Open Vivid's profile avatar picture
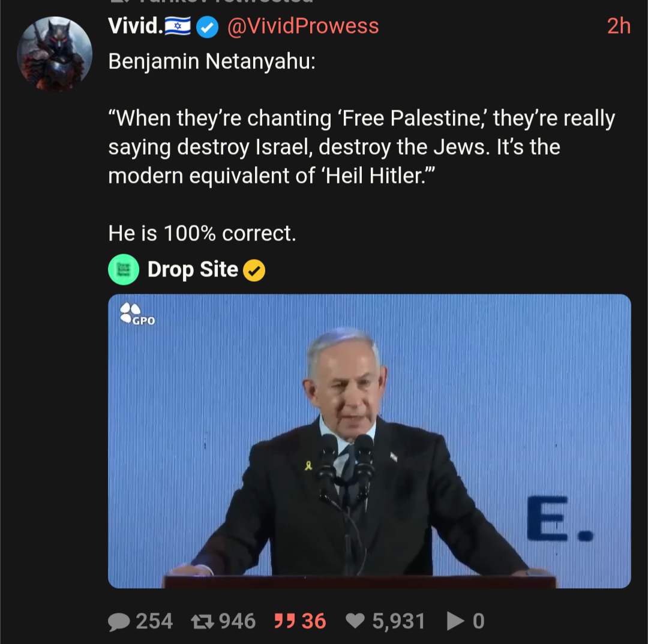 (55, 54)
